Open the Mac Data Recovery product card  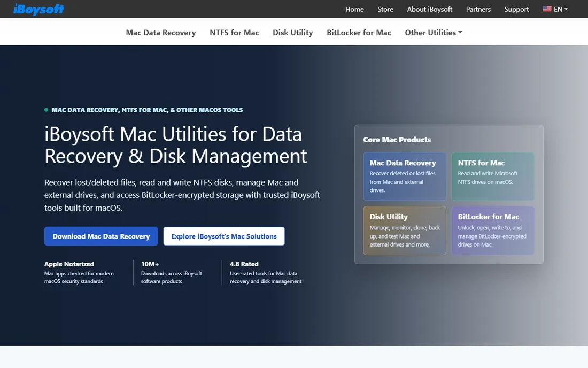(x=405, y=177)
